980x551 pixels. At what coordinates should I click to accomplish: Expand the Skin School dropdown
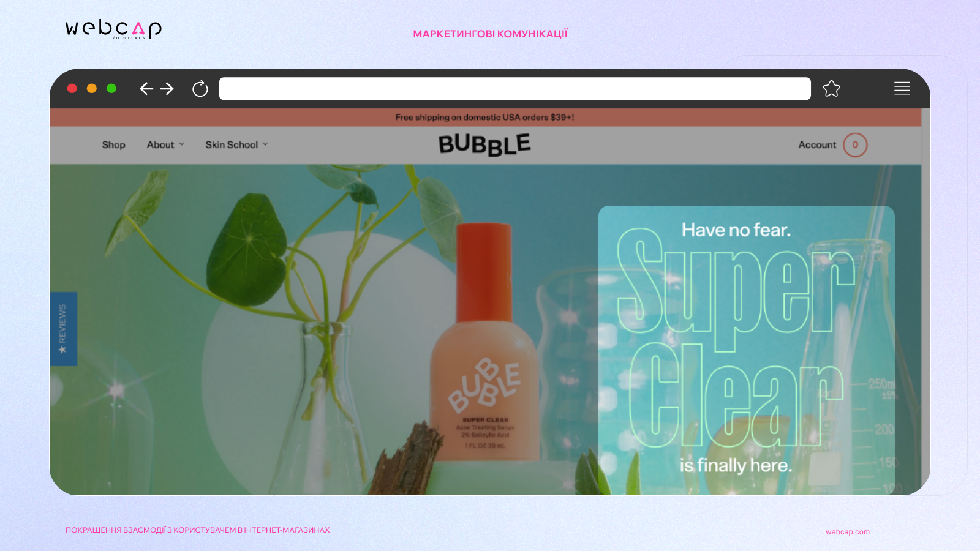point(236,145)
